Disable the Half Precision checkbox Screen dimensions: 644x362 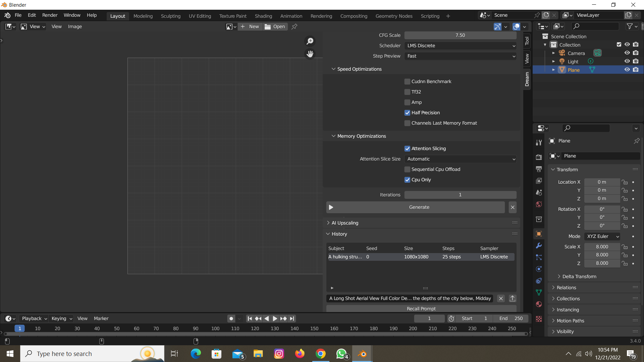[x=407, y=113]
